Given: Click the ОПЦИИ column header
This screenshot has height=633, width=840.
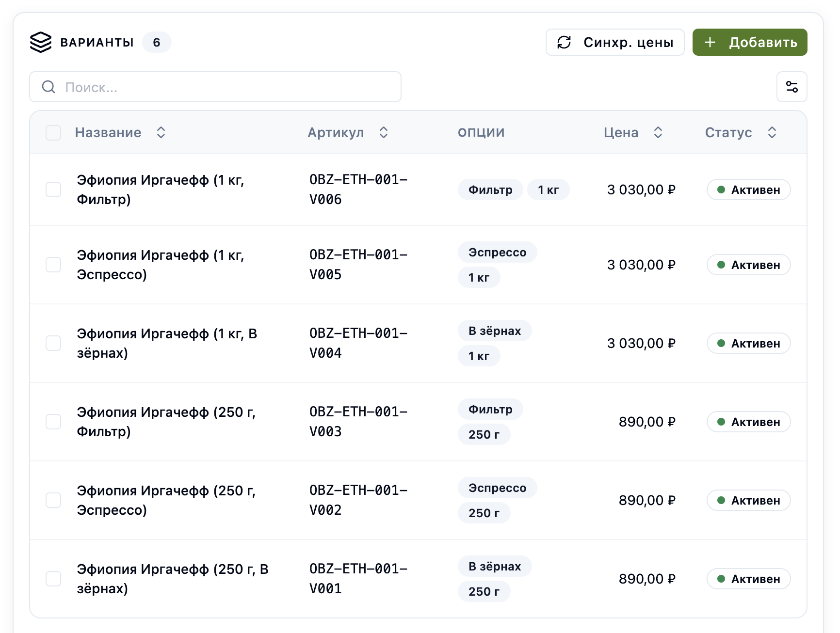Looking at the screenshot, I should click(481, 132).
